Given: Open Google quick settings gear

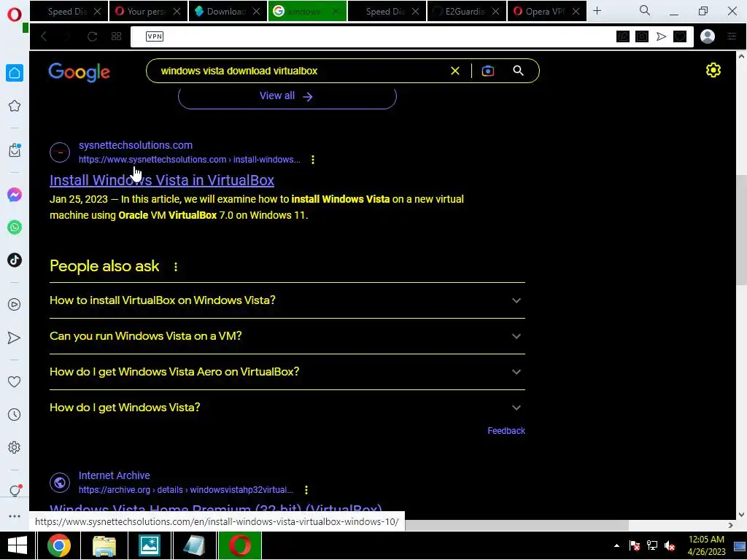Looking at the screenshot, I should [x=713, y=71].
